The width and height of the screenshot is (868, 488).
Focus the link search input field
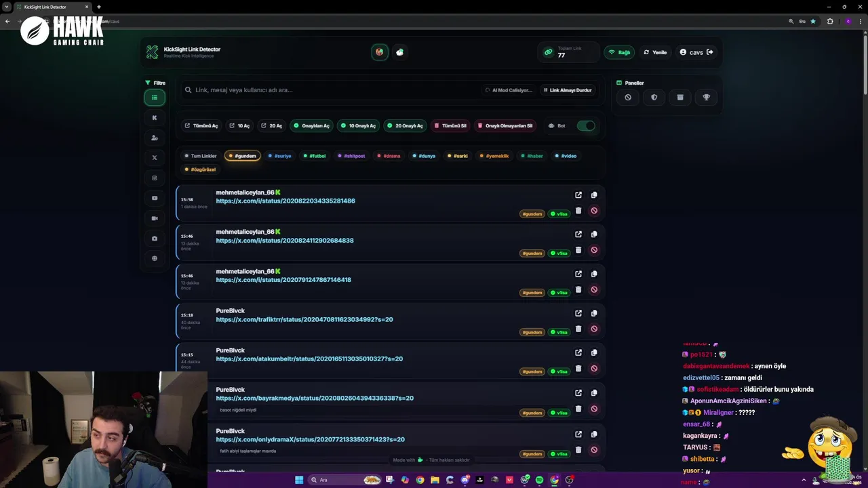coord(332,90)
